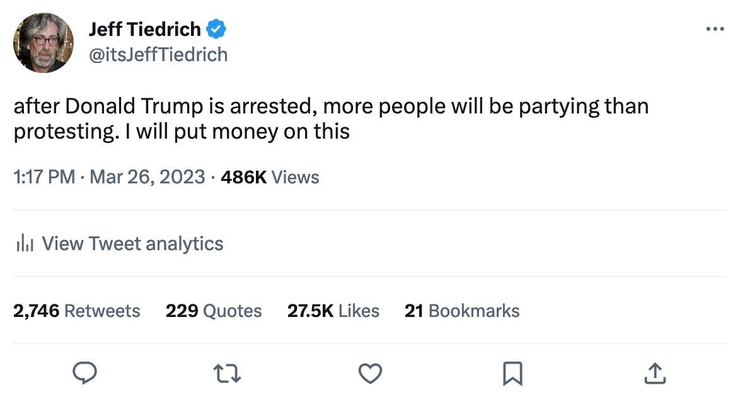Like the tweet with heart icon
The width and height of the screenshot is (740, 397).
pos(370,373)
